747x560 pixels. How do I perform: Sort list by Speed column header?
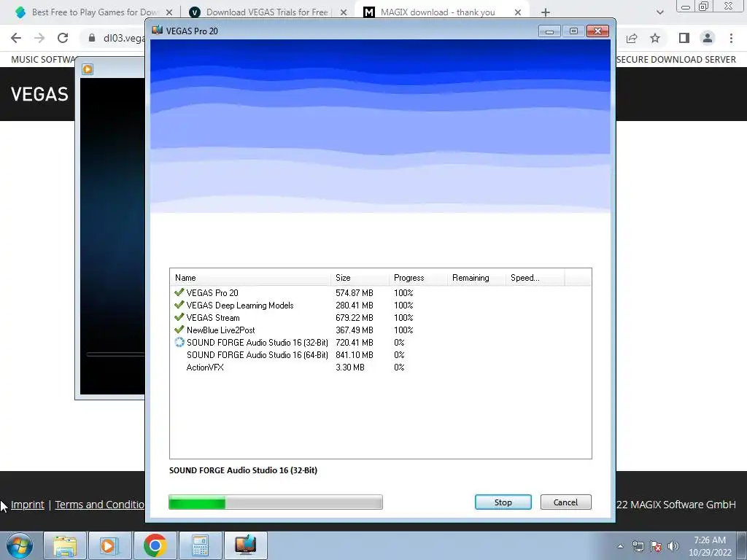coord(535,278)
